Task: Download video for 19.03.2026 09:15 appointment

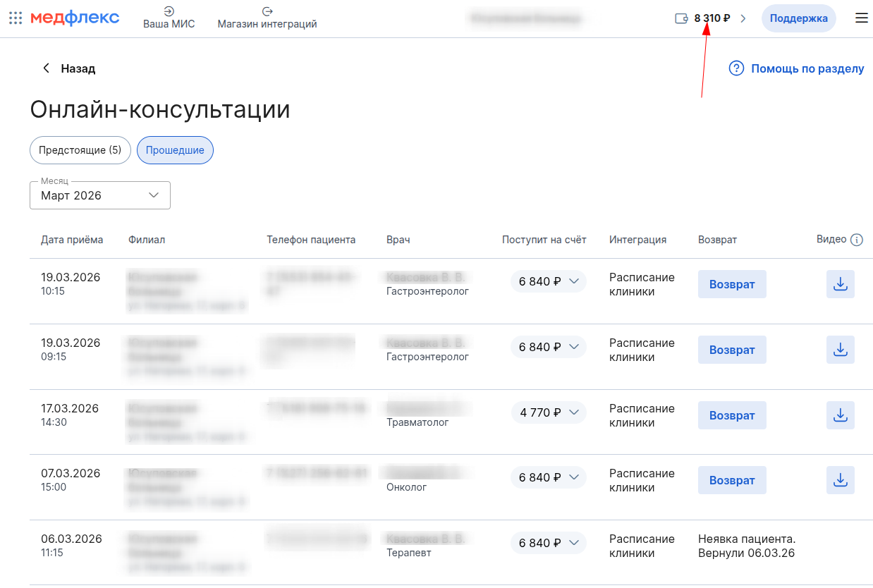Action: (x=840, y=350)
